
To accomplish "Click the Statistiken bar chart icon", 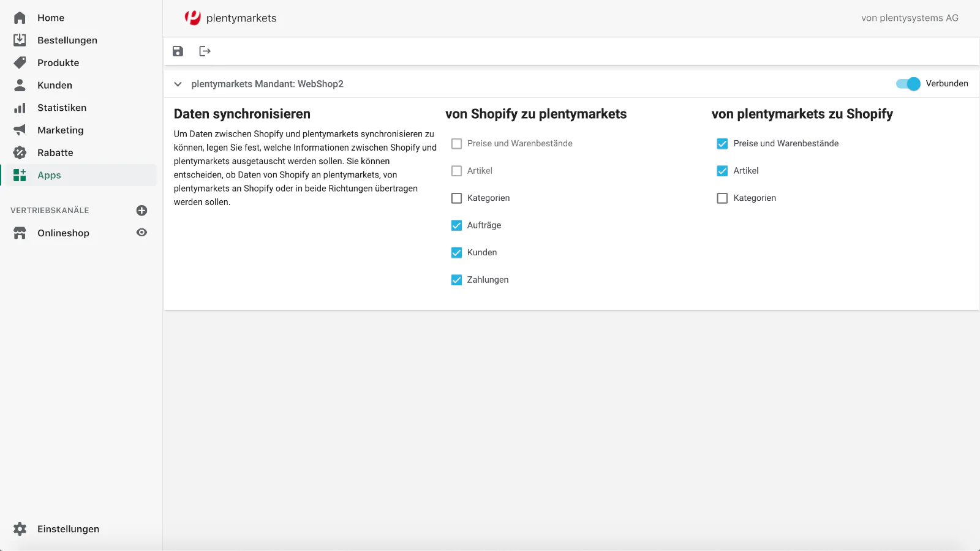I will (x=20, y=108).
